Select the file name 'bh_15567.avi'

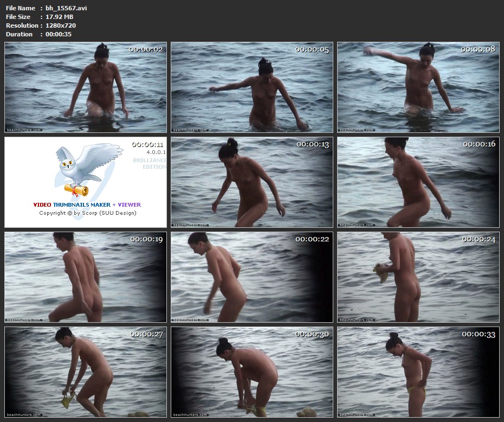[x=66, y=8]
